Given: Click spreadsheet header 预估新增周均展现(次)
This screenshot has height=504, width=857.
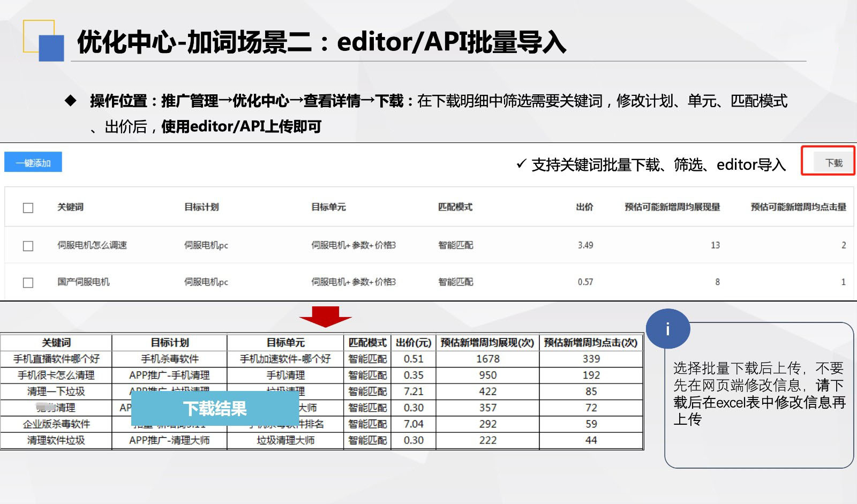Looking at the screenshot, I should click(487, 343).
